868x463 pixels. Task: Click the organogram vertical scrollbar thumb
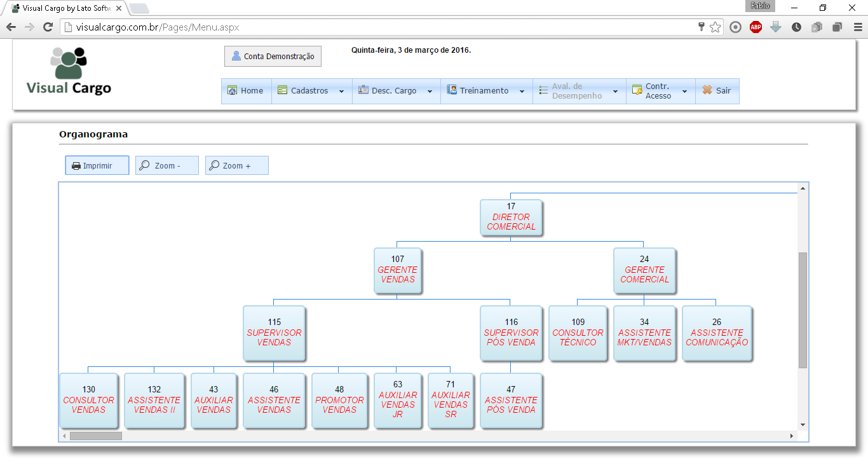point(803,310)
